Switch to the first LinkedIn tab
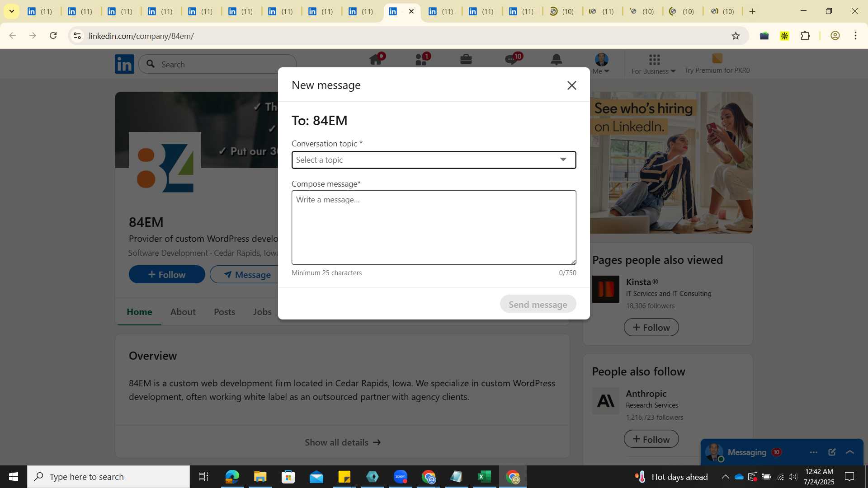868x488 pixels. (x=40, y=11)
